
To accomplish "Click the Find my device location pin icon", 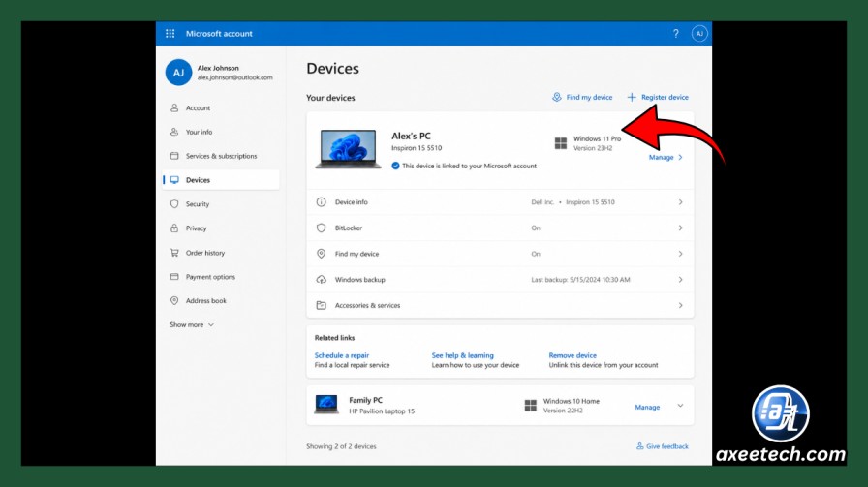I will coord(321,254).
